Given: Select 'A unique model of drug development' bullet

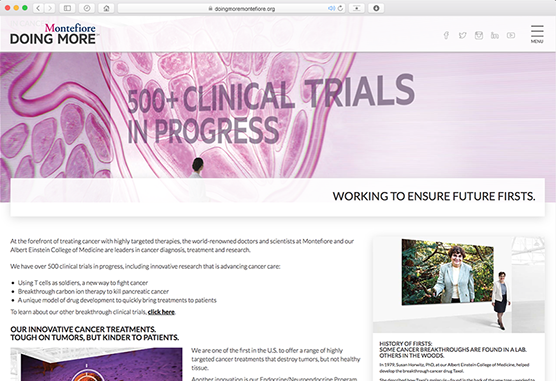Looking at the screenshot, I should click(117, 300).
